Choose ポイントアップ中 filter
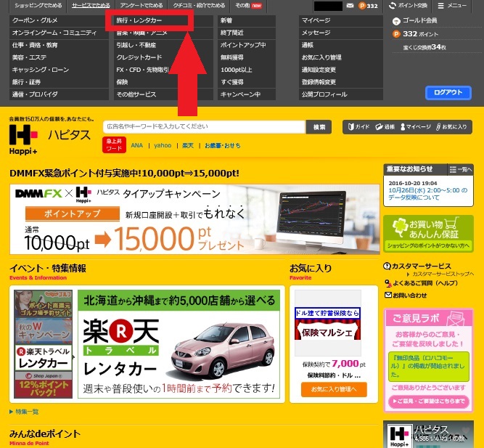This screenshot has width=484, height=448. click(x=247, y=45)
